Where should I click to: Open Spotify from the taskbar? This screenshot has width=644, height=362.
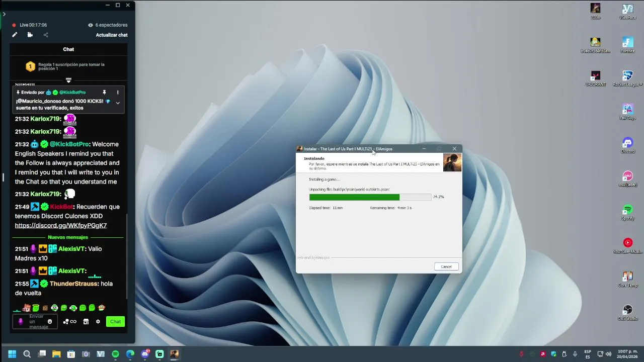pos(115,354)
